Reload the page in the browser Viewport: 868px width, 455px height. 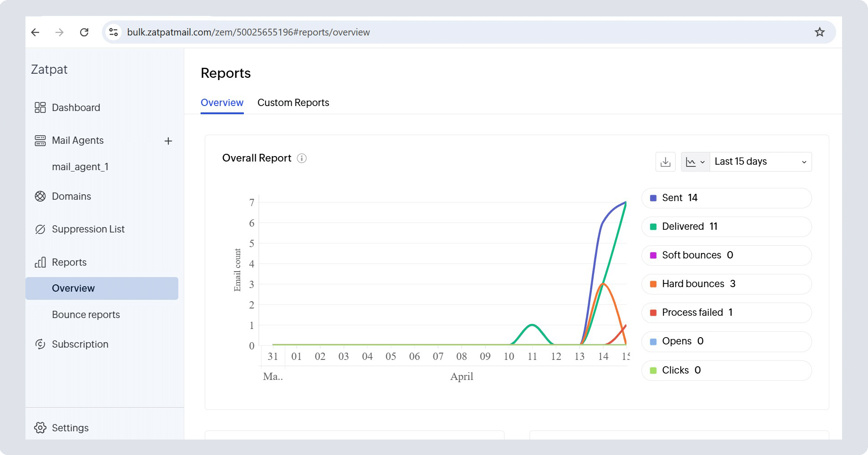click(84, 32)
